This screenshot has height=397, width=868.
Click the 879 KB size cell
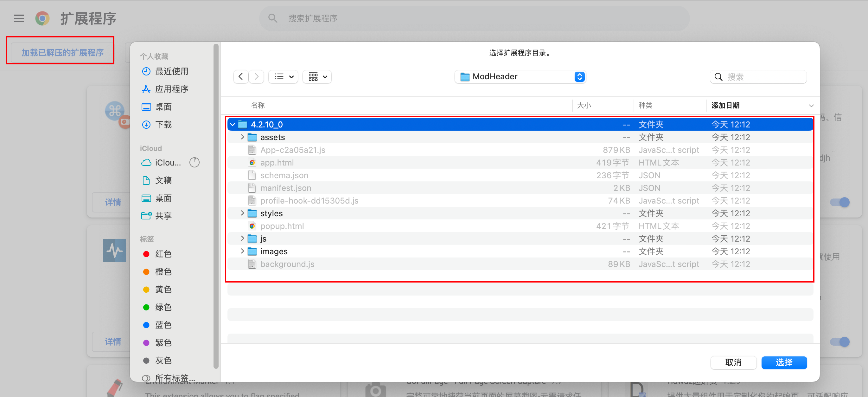point(616,150)
